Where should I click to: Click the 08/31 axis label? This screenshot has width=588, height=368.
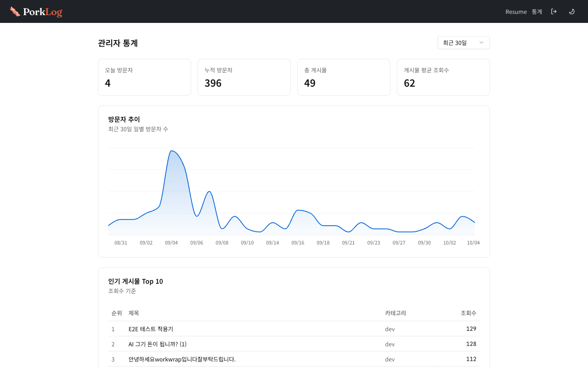click(x=121, y=243)
